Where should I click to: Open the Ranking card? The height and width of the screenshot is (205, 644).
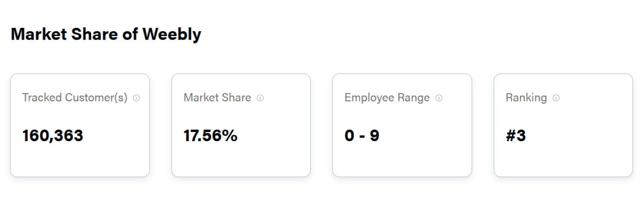pyautogui.click(x=563, y=125)
